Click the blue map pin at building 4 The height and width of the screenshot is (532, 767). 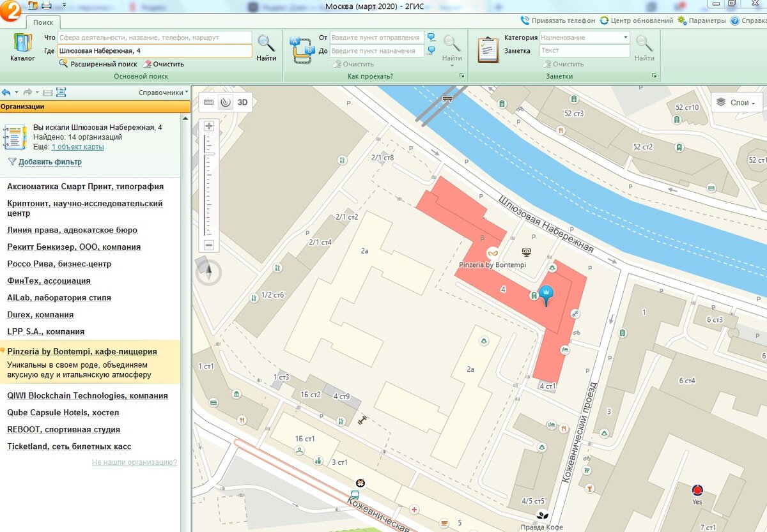(x=547, y=296)
